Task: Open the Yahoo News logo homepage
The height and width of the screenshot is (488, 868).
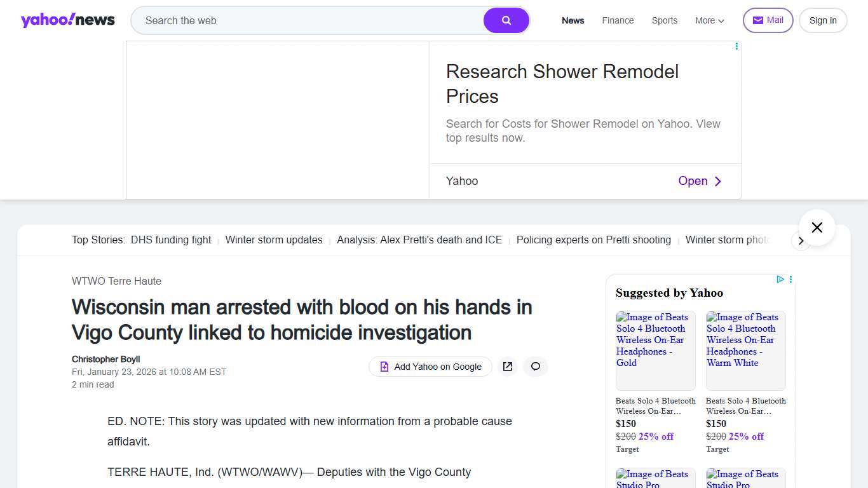Action: tap(67, 20)
